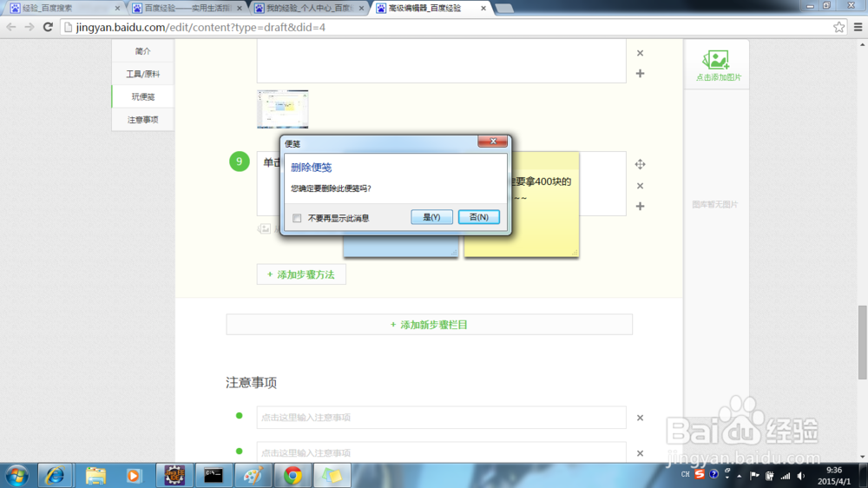
Task: Click the page vertical scrollbar thumb
Action: coord(863,342)
